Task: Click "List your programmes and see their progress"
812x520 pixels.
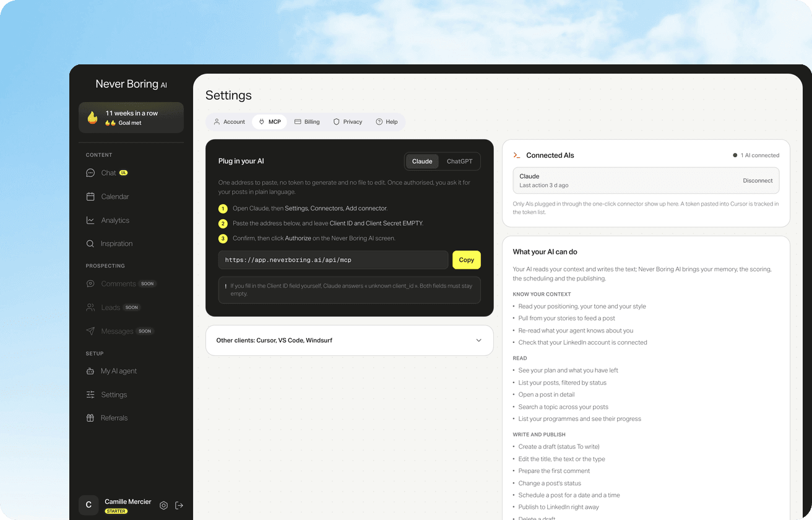Action: [580, 418]
